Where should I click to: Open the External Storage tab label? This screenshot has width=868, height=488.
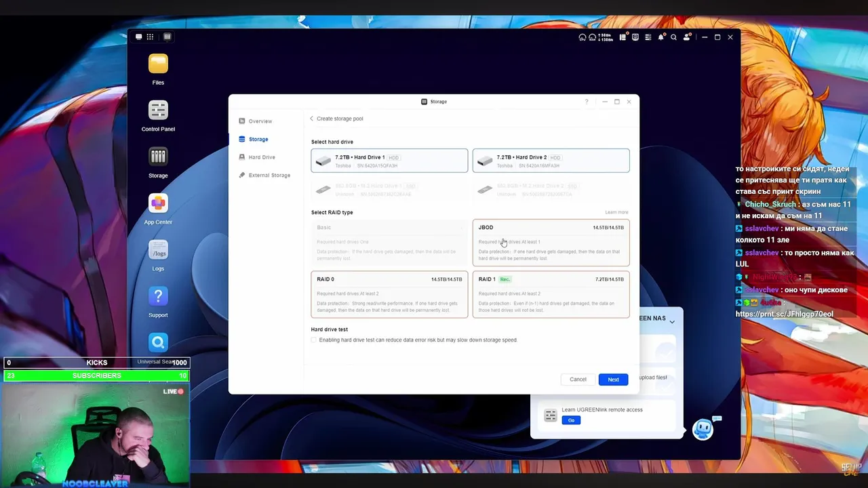point(269,176)
